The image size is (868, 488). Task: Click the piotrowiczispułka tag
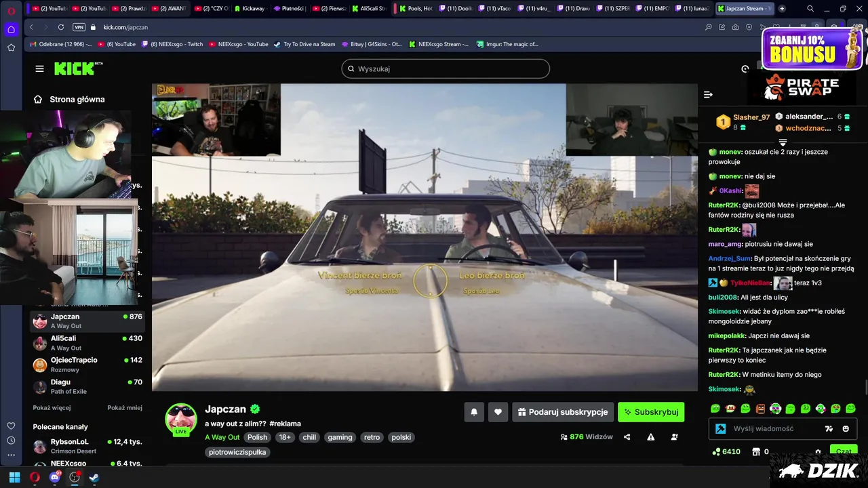pos(237,452)
